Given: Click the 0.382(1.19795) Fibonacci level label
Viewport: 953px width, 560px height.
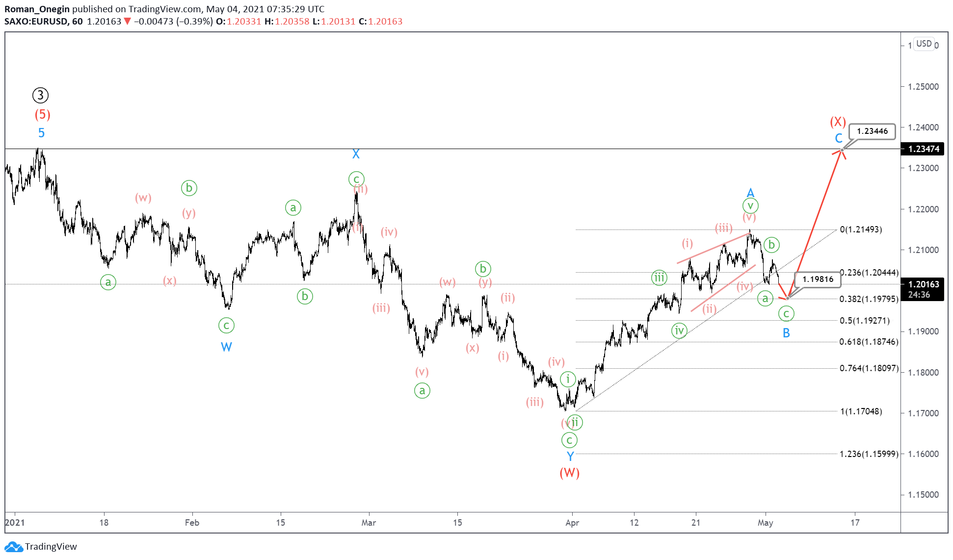Looking at the screenshot, I should [869, 299].
